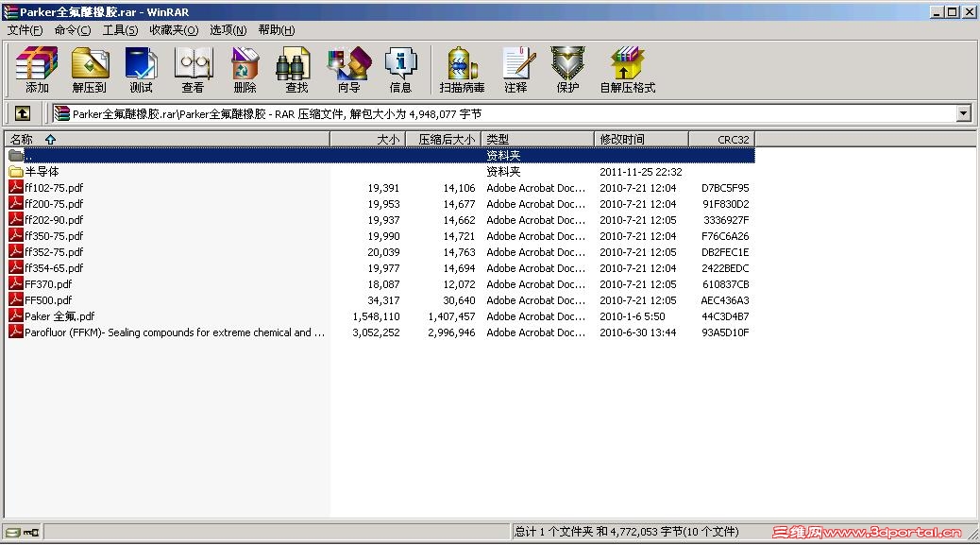Sort by 类型 column header

[x=537, y=139]
